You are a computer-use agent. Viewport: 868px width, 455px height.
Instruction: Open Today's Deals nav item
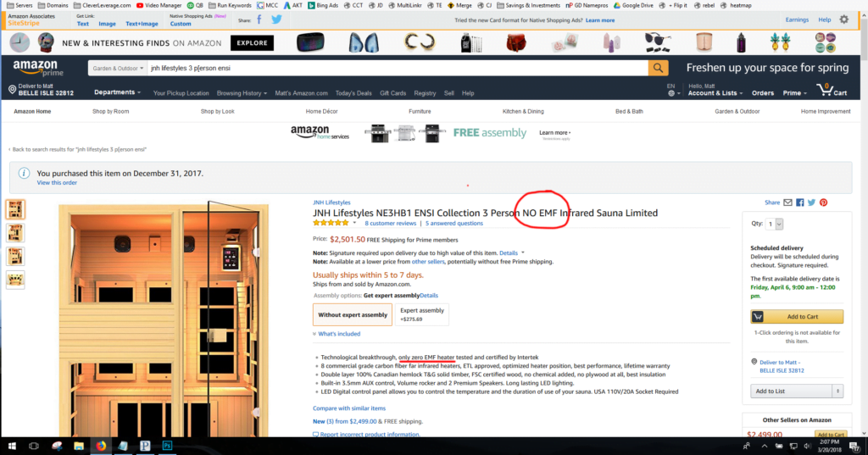353,93
